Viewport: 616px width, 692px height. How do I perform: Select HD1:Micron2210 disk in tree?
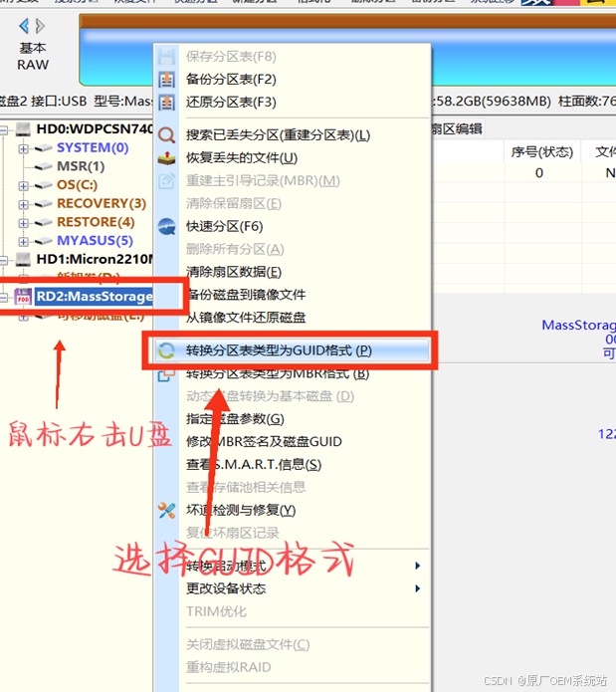[95, 259]
